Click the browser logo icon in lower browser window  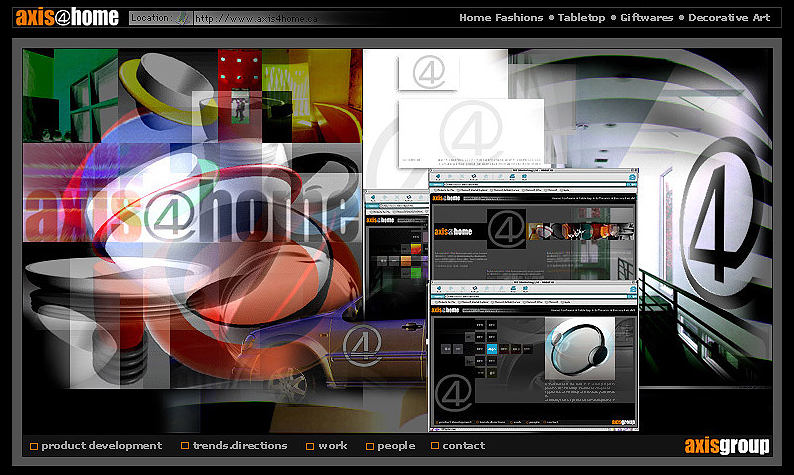(x=632, y=290)
